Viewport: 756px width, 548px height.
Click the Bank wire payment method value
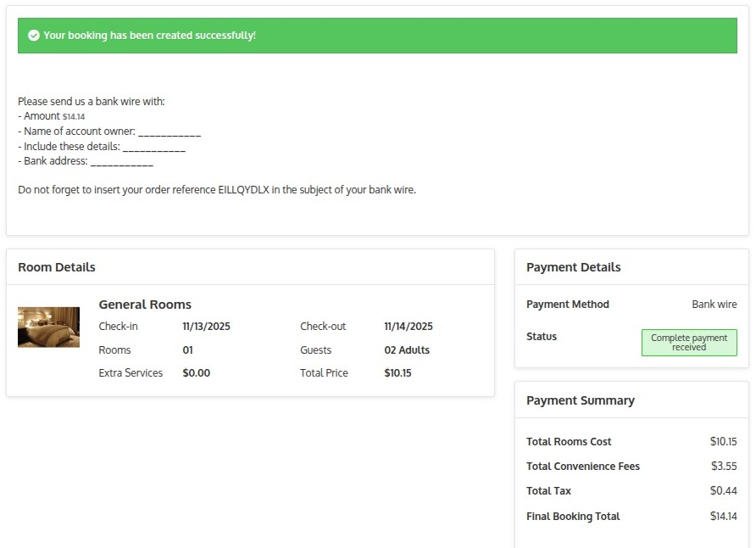click(714, 305)
